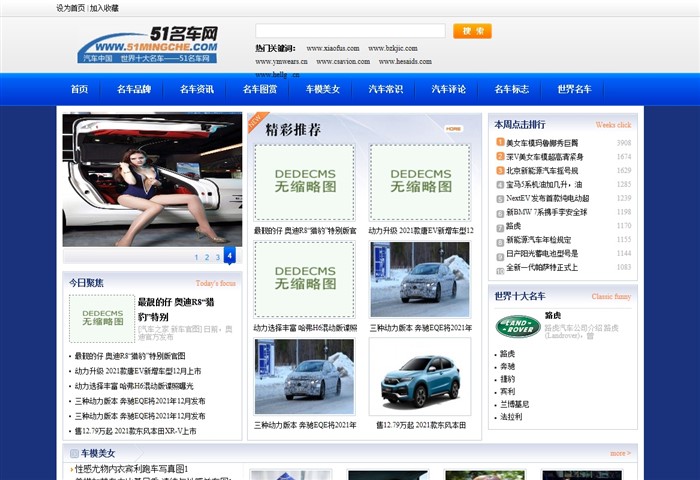Open ranking item 深V美女车模超高清紧身

[x=545, y=157]
